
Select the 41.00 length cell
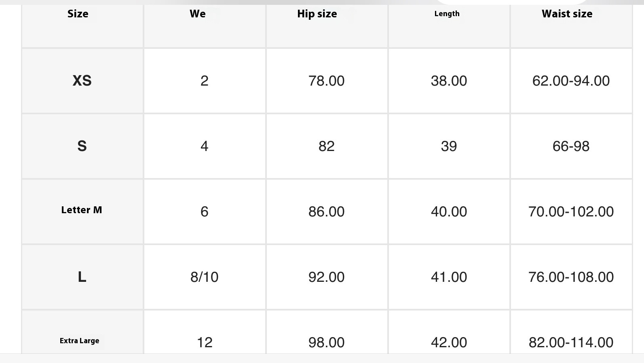tap(449, 277)
